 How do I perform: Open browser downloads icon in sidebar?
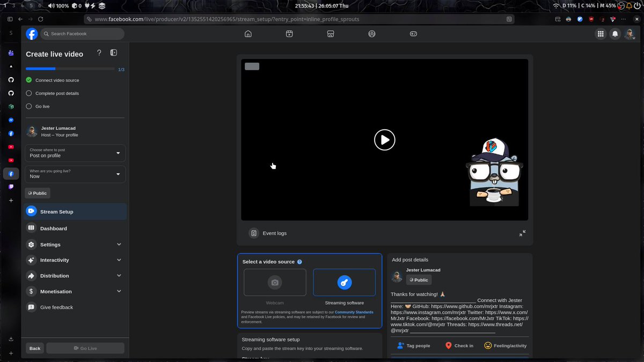coord(11,339)
